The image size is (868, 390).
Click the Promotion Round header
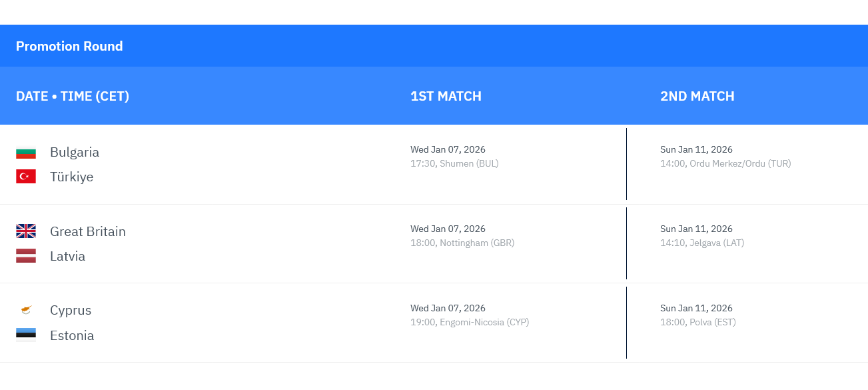pyautogui.click(x=69, y=46)
